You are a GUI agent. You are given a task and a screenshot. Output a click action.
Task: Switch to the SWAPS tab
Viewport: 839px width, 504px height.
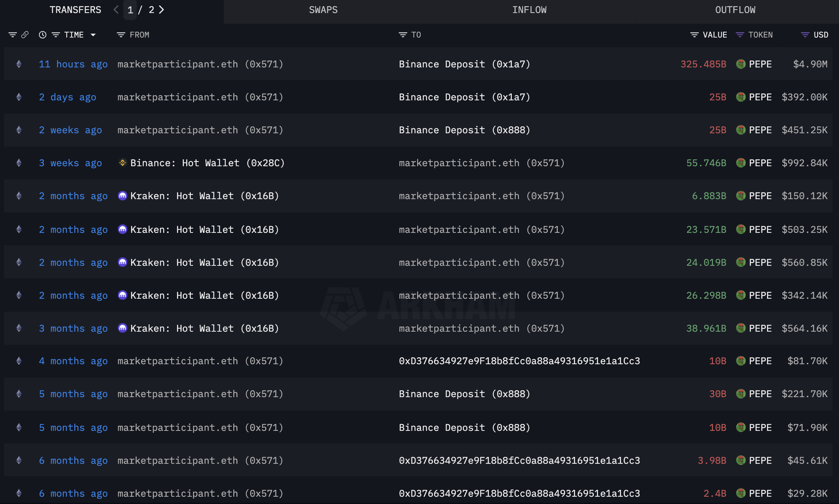coord(323,10)
